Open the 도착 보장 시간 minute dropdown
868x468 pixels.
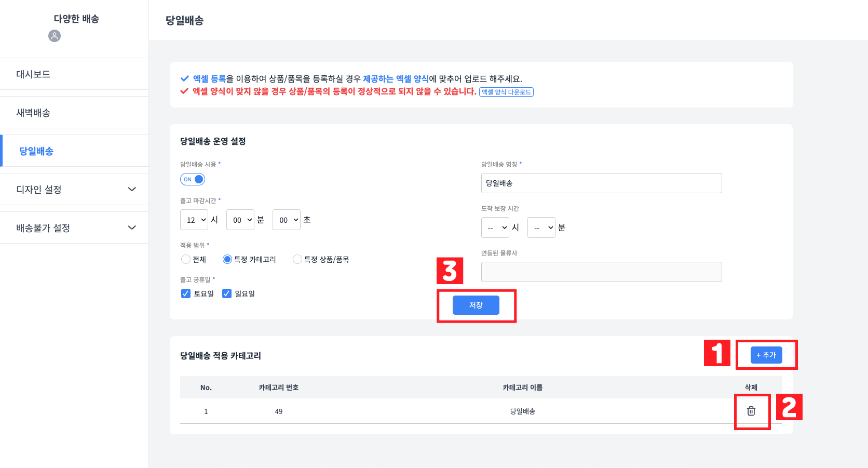pyautogui.click(x=541, y=228)
